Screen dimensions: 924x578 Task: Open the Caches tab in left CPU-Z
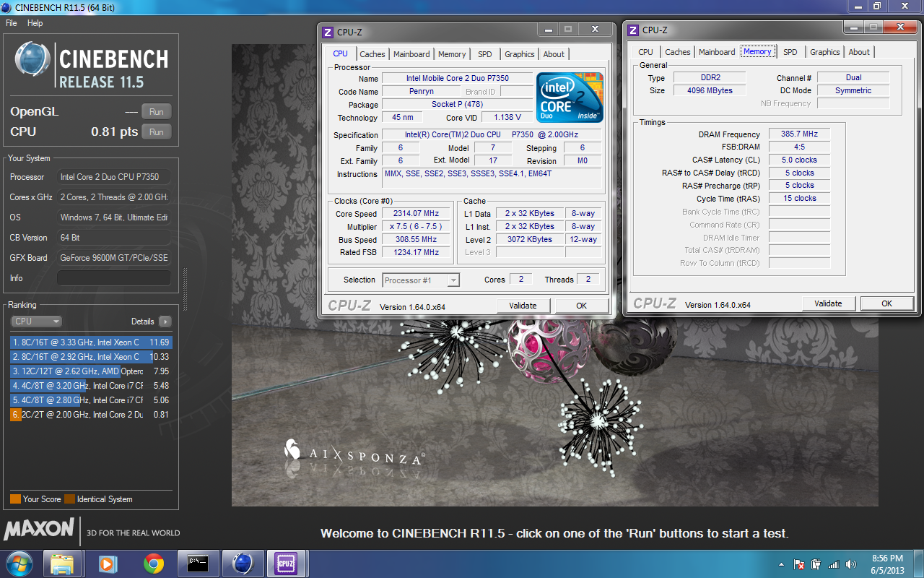point(372,54)
